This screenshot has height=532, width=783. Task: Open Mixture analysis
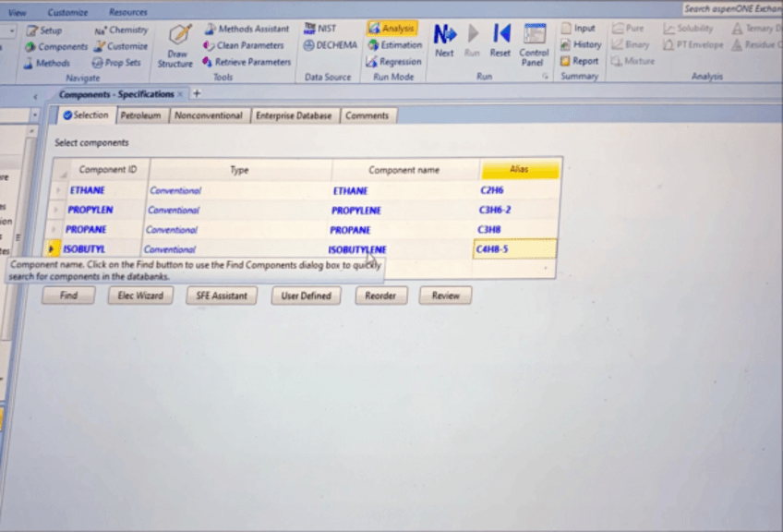[632, 61]
